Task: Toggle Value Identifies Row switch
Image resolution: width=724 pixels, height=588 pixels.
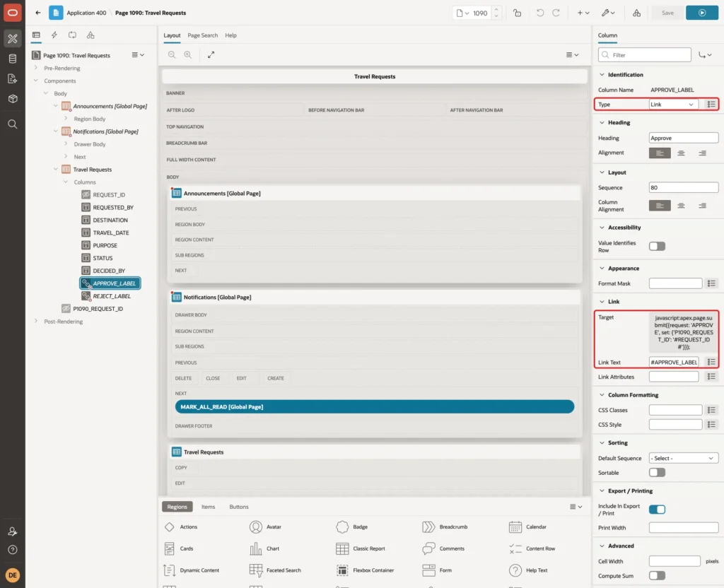Action: pyautogui.click(x=657, y=247)
